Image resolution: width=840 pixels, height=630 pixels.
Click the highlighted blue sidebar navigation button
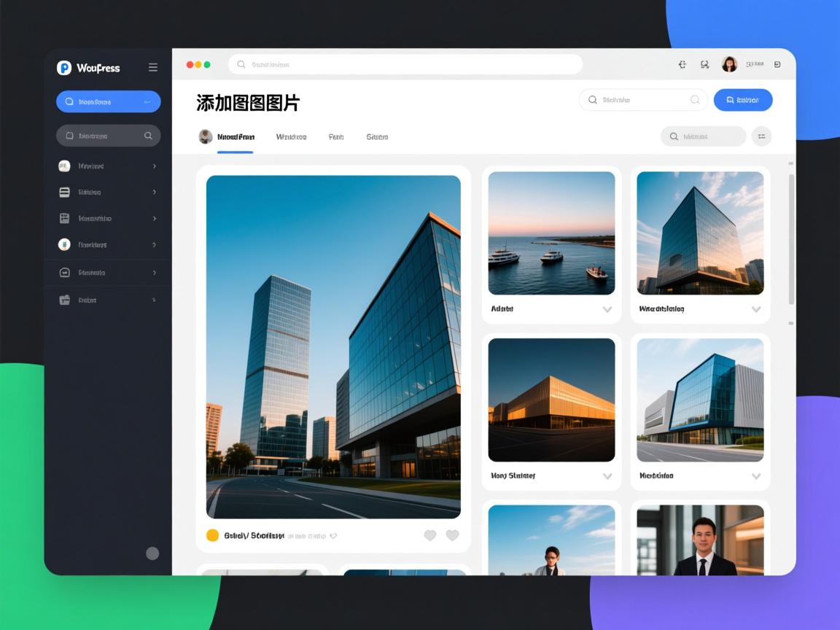click(108, 101)
